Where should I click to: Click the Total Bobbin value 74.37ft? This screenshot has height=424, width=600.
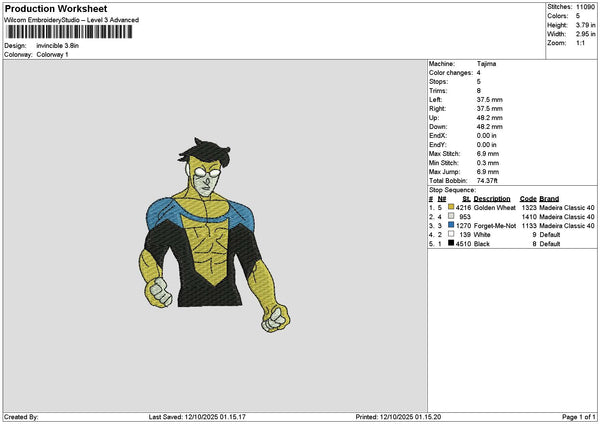tap(487, 181)
